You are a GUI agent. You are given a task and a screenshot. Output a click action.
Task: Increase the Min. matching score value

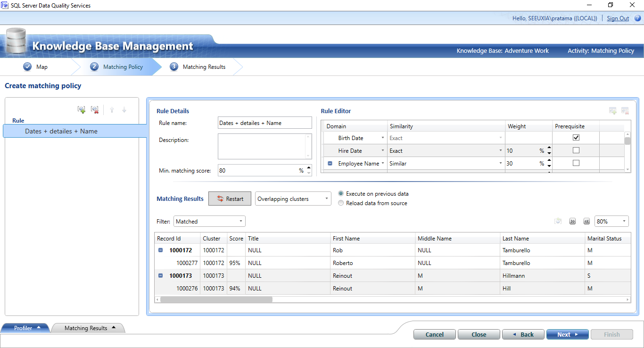point(309,168)
